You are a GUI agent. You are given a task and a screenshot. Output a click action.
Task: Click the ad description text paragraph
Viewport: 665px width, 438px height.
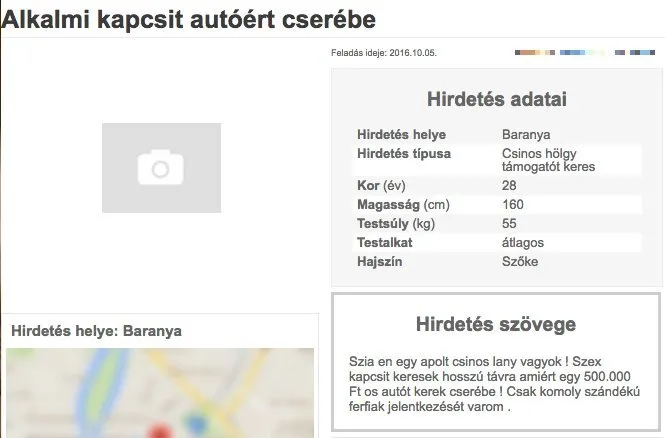(494, 384)
